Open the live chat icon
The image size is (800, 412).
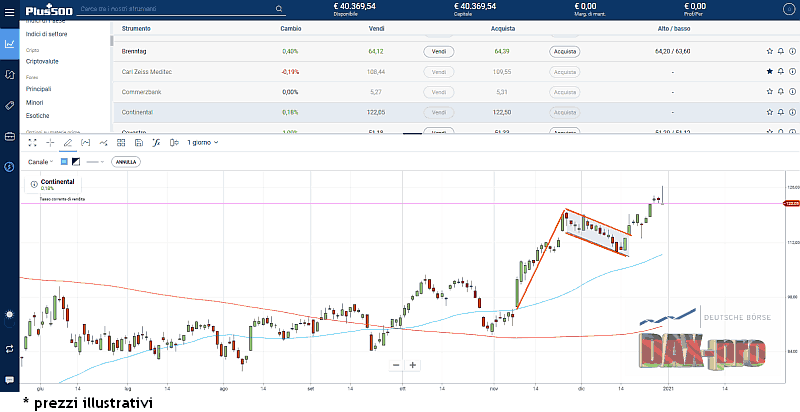pyautogui.click(x=9, y=380)
